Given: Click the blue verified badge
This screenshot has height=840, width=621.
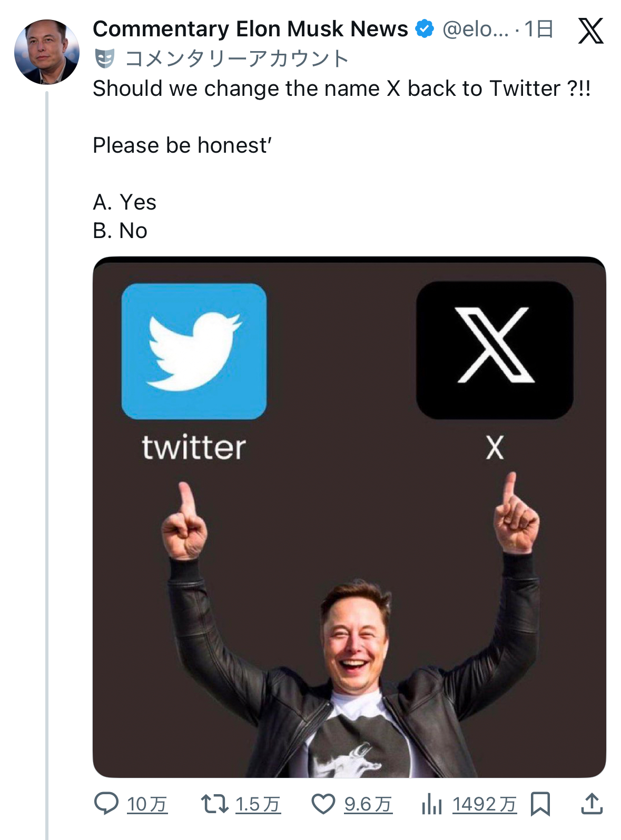Looking at the screenshot, I should coord(425,29).
